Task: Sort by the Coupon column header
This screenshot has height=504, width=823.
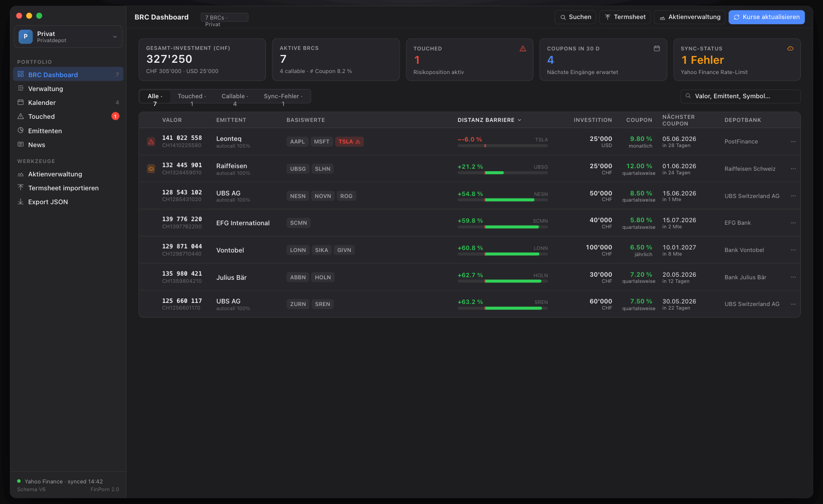Action: 639,120
